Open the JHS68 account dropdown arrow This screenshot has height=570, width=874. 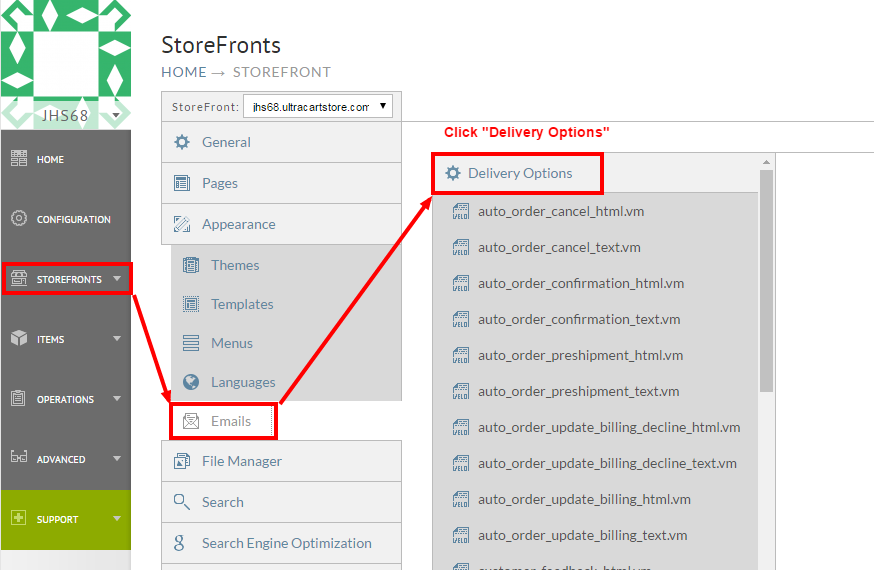(116, 115)
